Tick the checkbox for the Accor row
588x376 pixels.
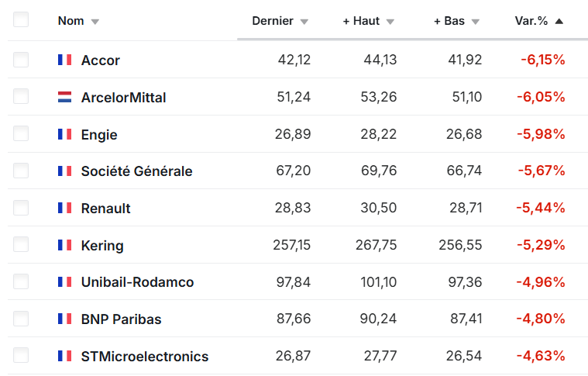point(21,60)
